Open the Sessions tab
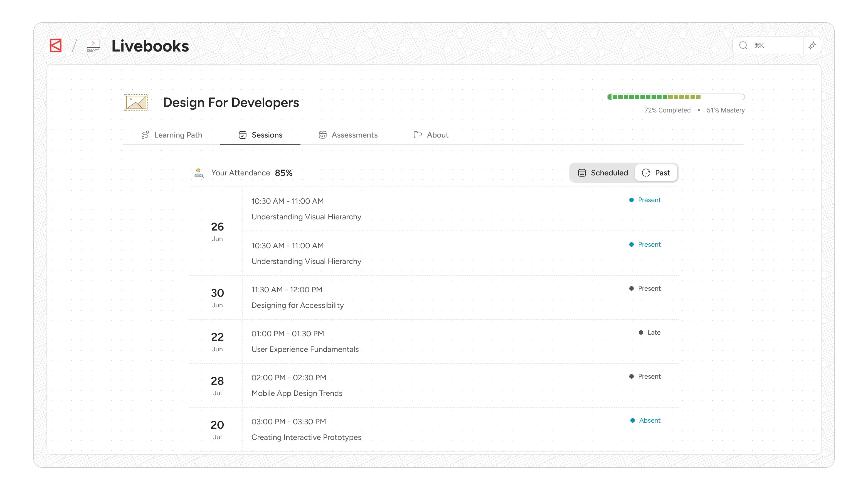This screenshot has width=868, height=490. (260, 135)
